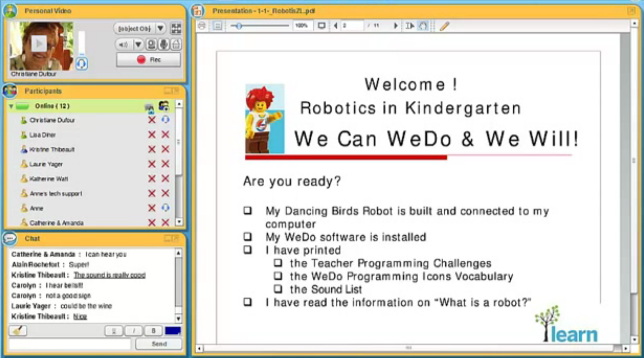Viewport: 644px width, 358px height.
Task: Click Lisa Diner's first red X icon
Action: tap(152, 135)
